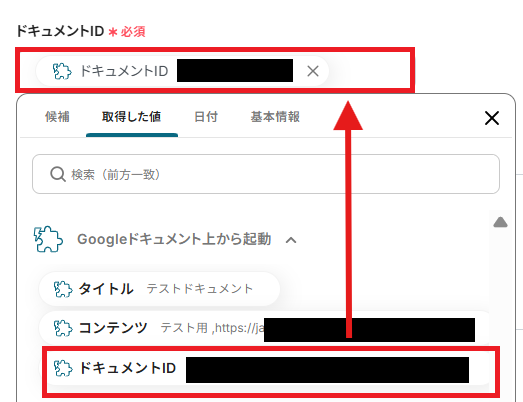
Task: Click the puzzle icon on the コンテンツ item
Action: coord(63,328)
